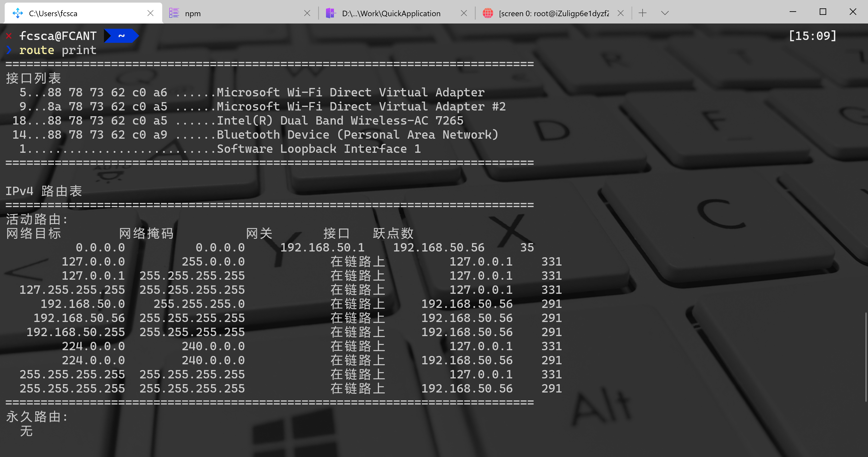Image resolution: width=868 pixels, height=457 pixels.
Task: Click the 'IPv4 路由表' heading
Action: [44, 191]
